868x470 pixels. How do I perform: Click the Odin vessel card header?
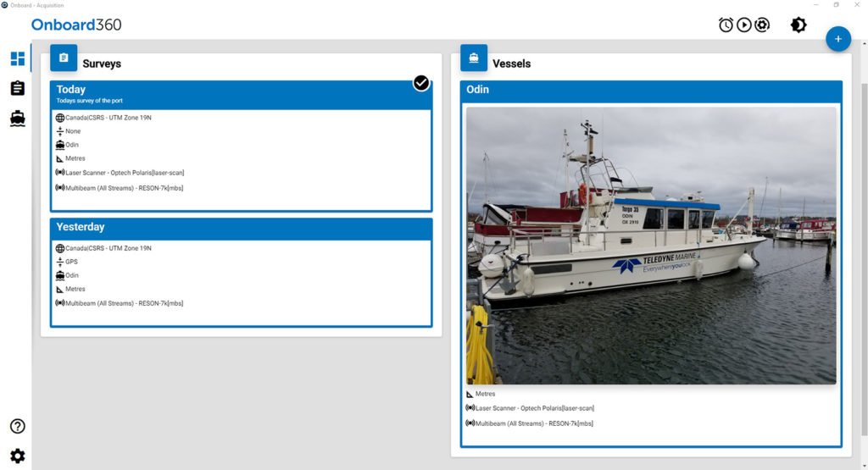click(x=651, y=90)
